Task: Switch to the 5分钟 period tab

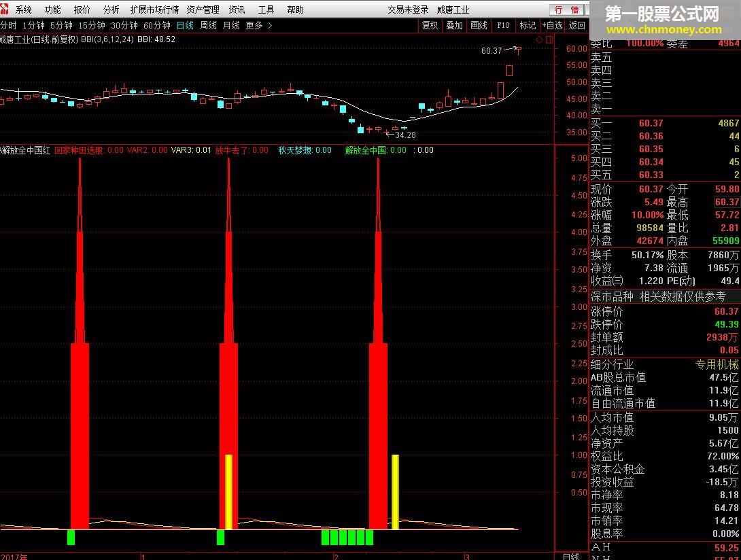Action: [61, 26]
